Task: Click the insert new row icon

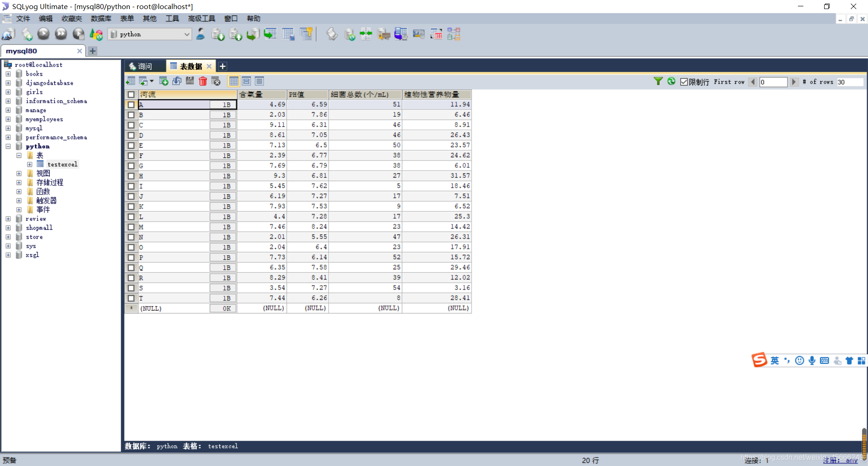Action: click(164, 81)
